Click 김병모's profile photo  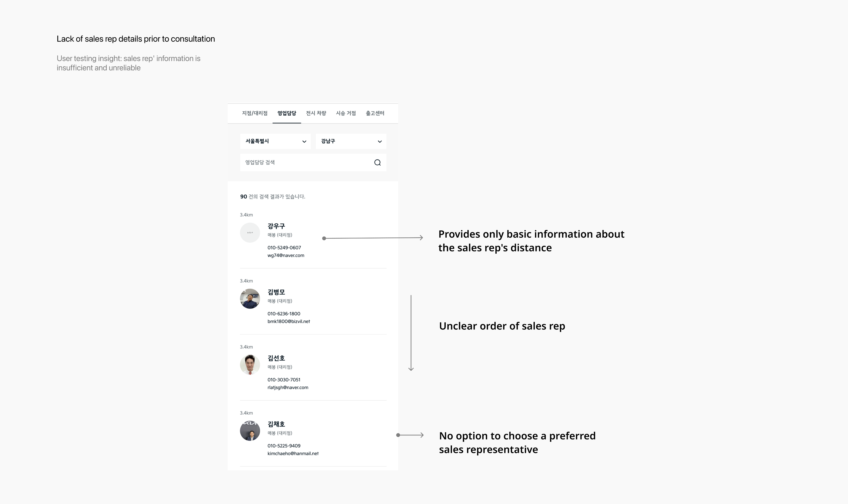click(250, 299)
